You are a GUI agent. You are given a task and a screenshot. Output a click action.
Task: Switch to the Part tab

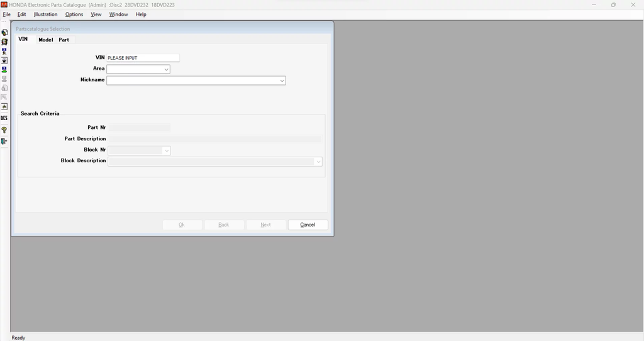64,40
